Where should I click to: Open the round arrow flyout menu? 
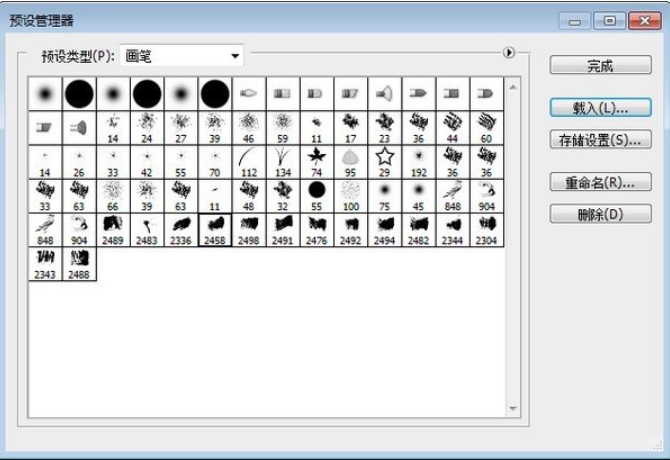[510, 53]
